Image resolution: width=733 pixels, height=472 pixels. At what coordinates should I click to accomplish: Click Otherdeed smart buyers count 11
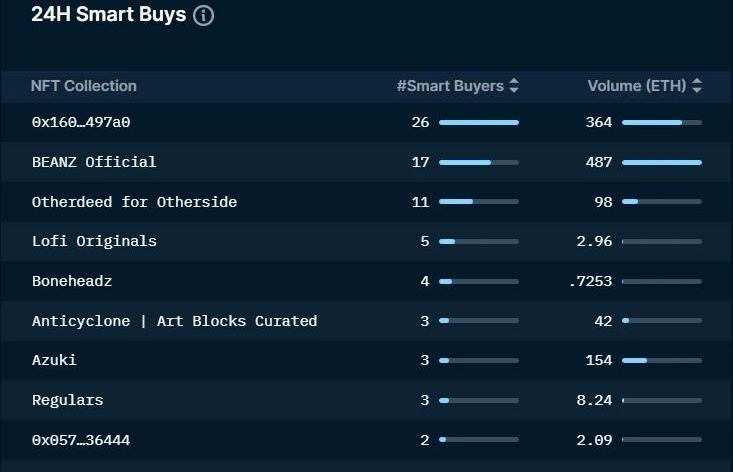tap(420, 202)
